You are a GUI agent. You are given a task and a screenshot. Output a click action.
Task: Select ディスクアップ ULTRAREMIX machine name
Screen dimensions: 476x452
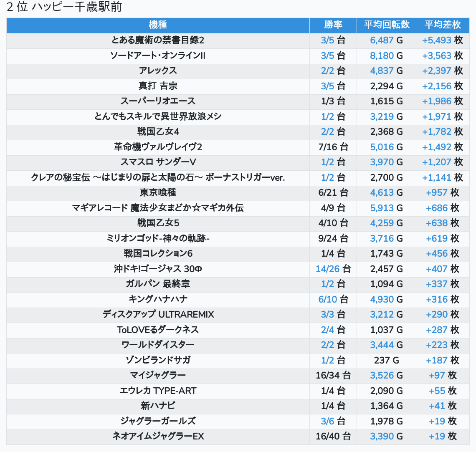[158, 315]
